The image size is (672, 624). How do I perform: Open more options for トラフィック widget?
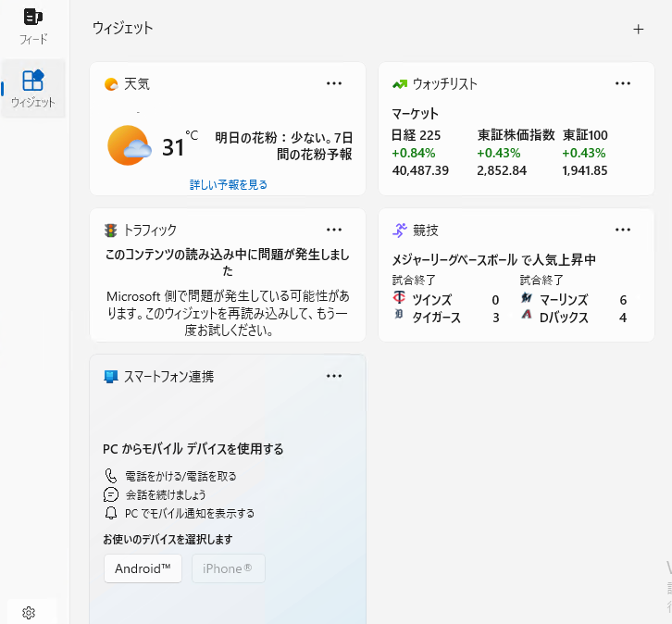334,230
